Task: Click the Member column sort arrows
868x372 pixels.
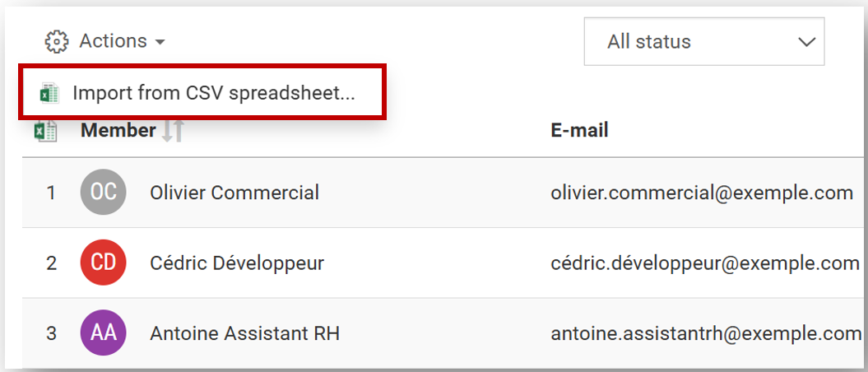Action: point(172,131)
